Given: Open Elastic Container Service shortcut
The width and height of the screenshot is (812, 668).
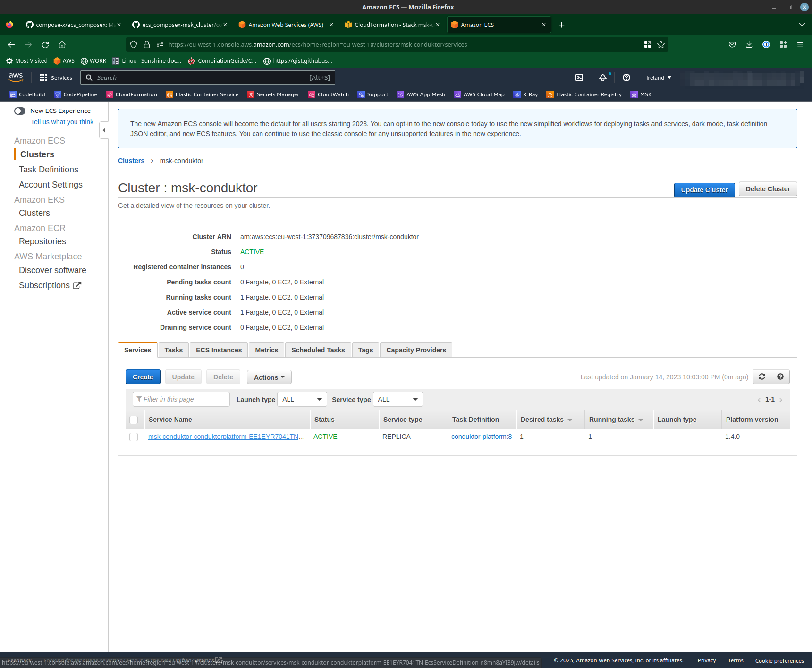Looking at the screenshot, I should pos(202,94).
